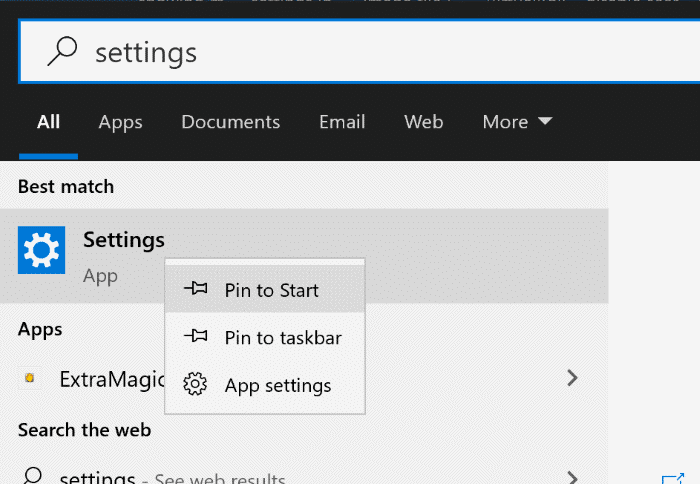Click the magnifier icon in search box
The image size is (700, 484).
(x=61, y=52)
